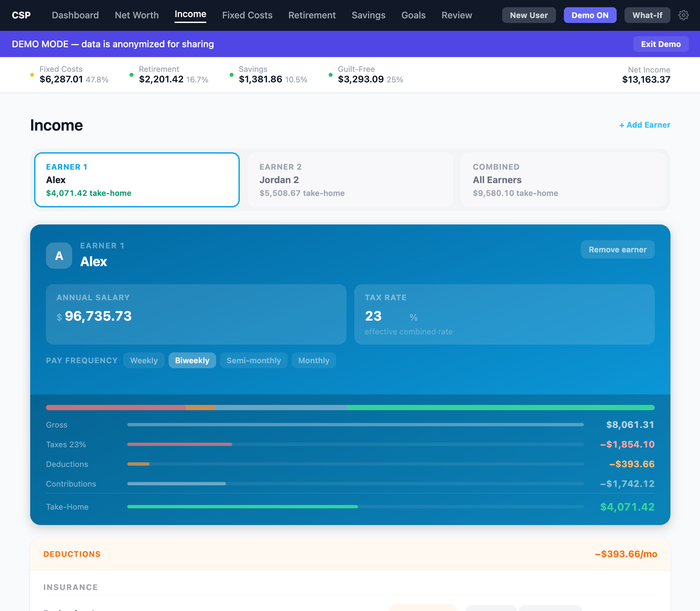
Task: Open the settings gear
Action: tap(684, 15)
